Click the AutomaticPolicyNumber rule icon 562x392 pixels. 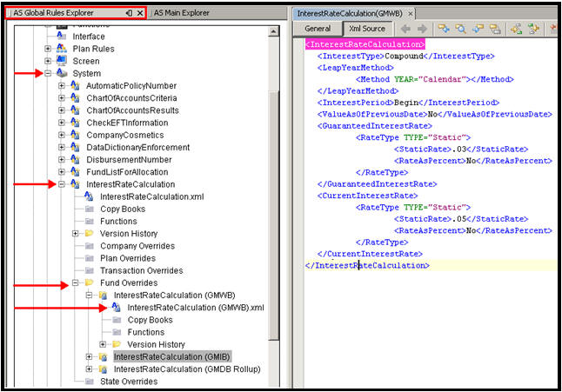(x=75, y=85)
